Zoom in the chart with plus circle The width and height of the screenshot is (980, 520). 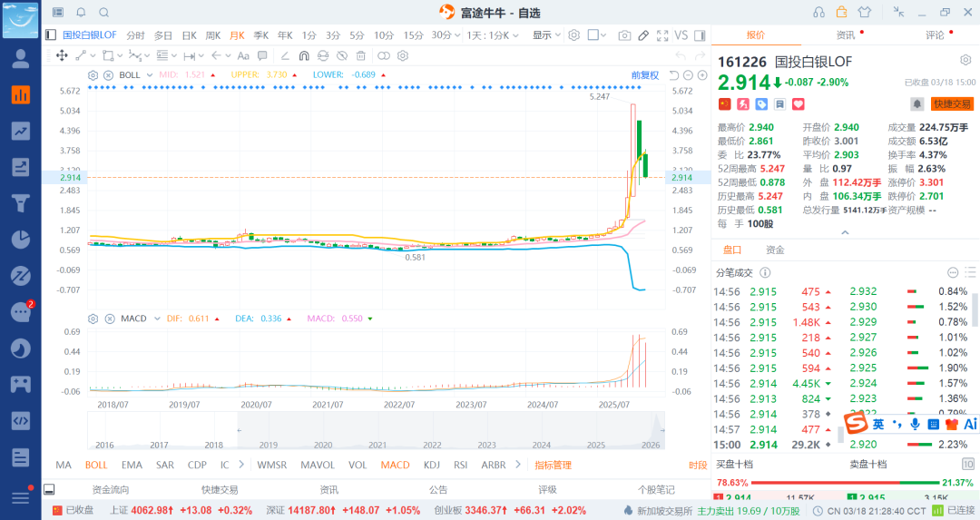[701, 75]
